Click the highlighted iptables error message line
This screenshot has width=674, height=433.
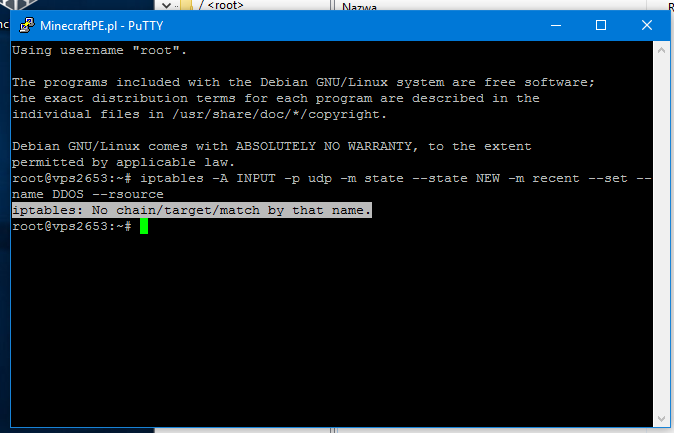click(x=191, y=210)
